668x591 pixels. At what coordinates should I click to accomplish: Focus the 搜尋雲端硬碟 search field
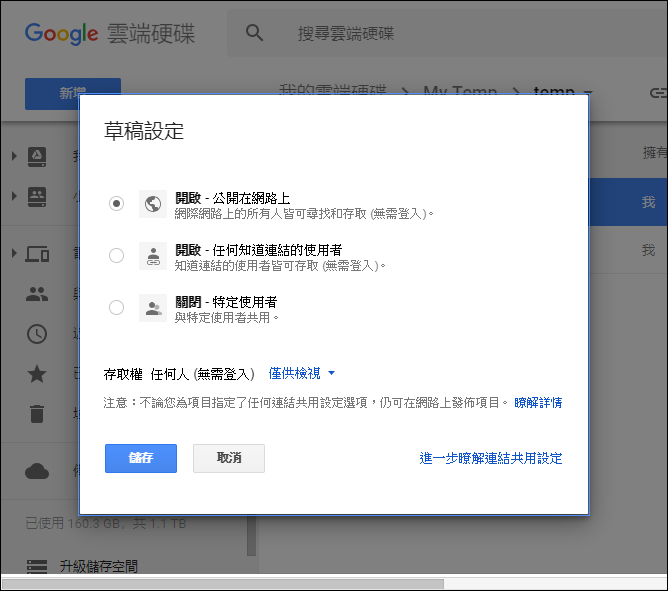click(447, 33)
